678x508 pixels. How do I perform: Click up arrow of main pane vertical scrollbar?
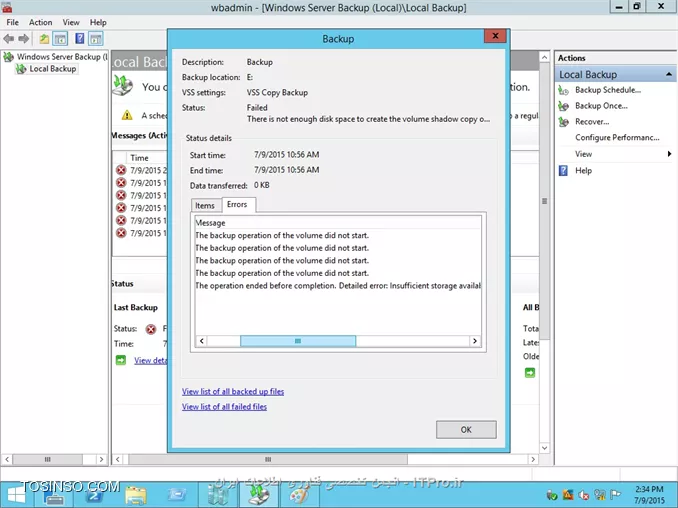pyautogui.click(x=544, y=57)
